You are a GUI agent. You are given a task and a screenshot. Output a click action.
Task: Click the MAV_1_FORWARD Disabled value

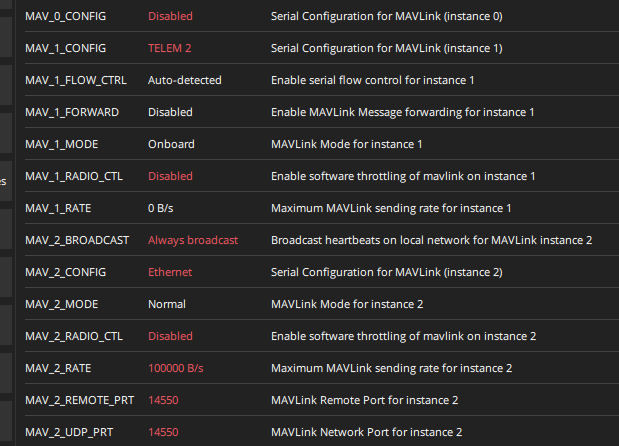[170, 112]
